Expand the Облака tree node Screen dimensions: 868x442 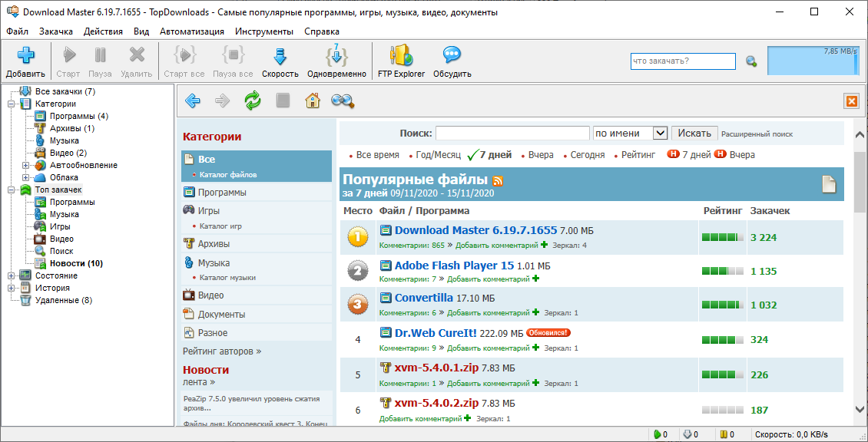click(25, 177)
